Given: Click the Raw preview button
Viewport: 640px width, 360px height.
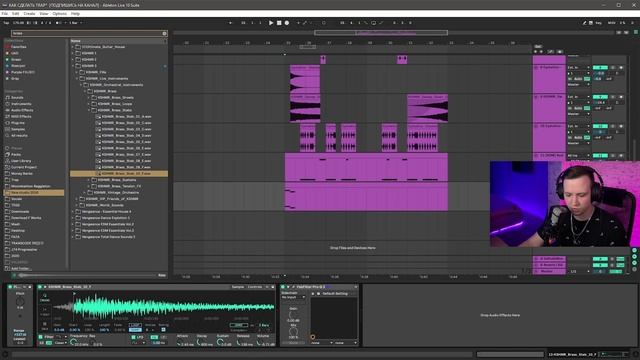Looking at the screenshot, I should (162, 275).
